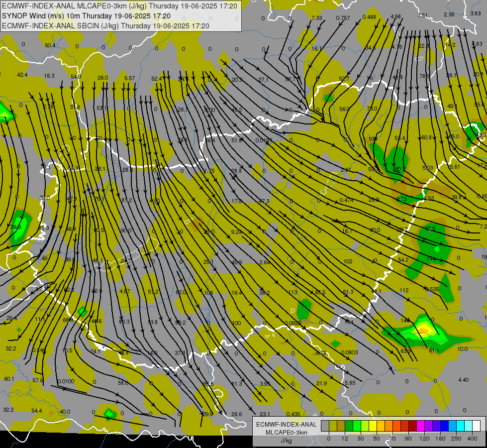Select the value '0.0100'
Screen dimensions: 487x448
point(66,381)
